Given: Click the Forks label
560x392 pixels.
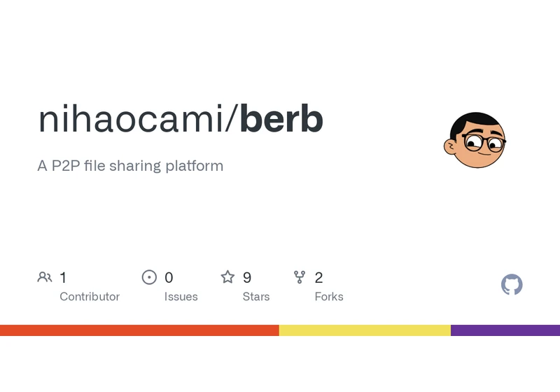Looking at the screenshot, I should point(329,297).
